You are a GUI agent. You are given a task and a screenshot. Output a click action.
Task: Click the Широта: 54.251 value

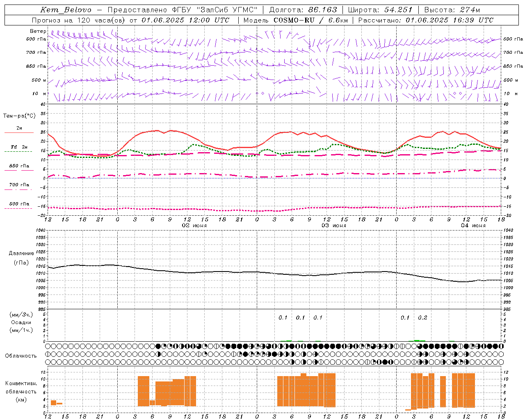[381, 10]
